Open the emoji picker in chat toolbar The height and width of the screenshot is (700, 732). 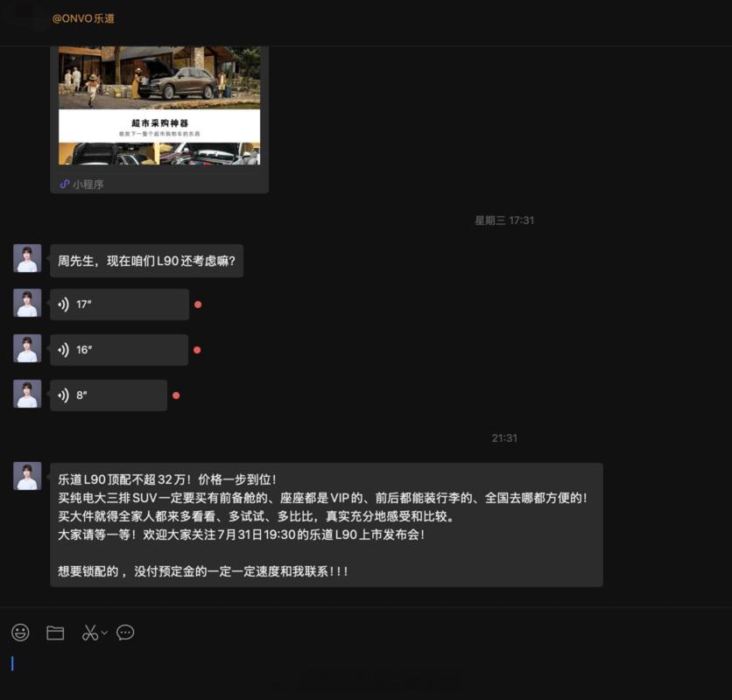(20, 633)
